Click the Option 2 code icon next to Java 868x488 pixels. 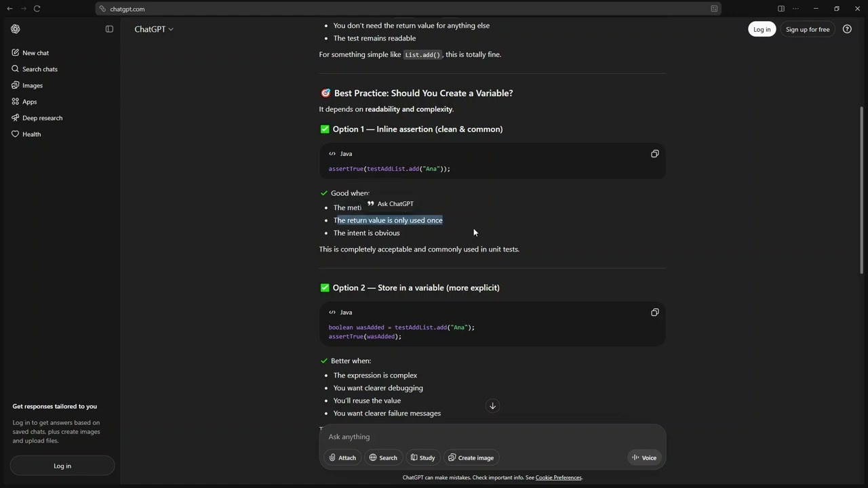click(332, 312)
